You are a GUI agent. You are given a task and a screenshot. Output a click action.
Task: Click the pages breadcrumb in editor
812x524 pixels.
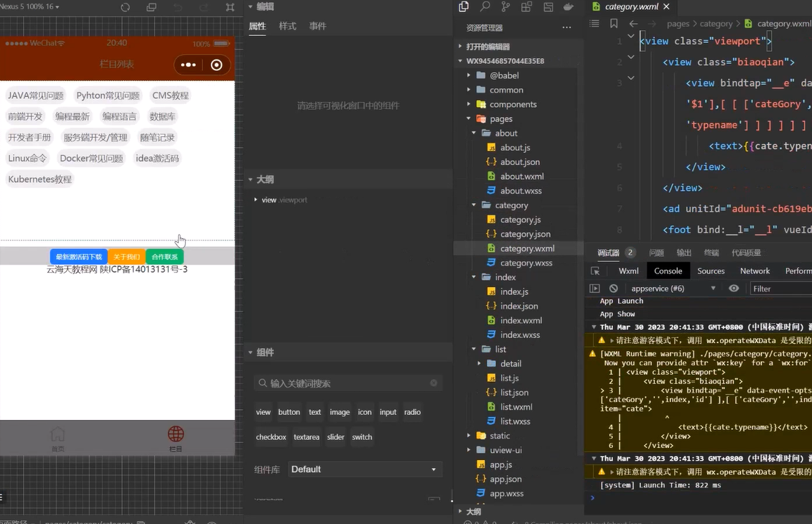pos(678,23)
